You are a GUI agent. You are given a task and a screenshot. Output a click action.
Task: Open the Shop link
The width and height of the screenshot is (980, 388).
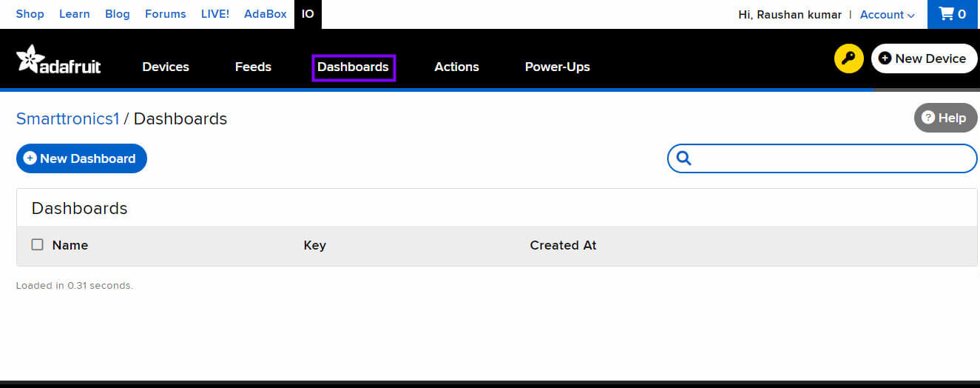pyautogui.click(x=30, y=14)
